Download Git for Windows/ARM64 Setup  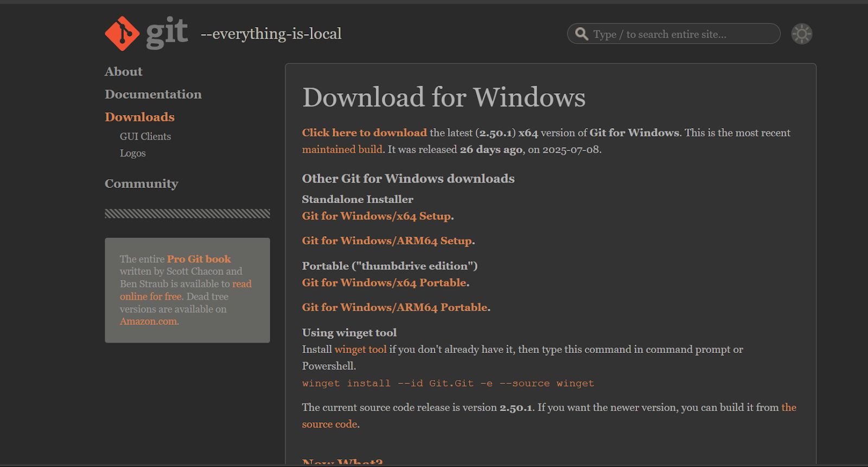[x=387, y=241]
